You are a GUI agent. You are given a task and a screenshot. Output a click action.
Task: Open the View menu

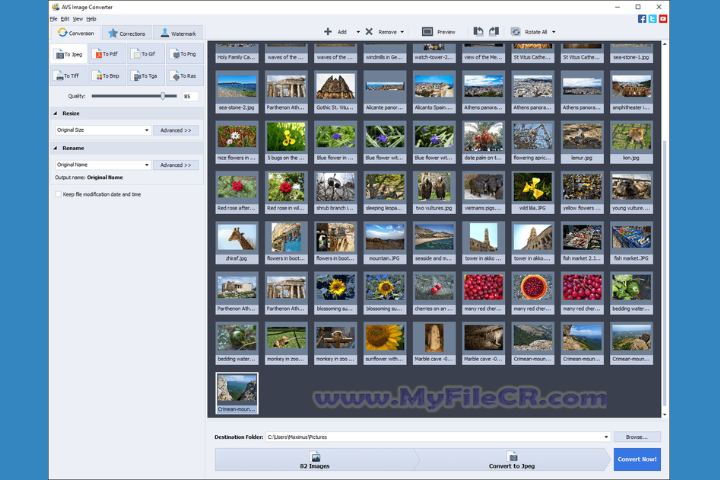tap(78, 19)
